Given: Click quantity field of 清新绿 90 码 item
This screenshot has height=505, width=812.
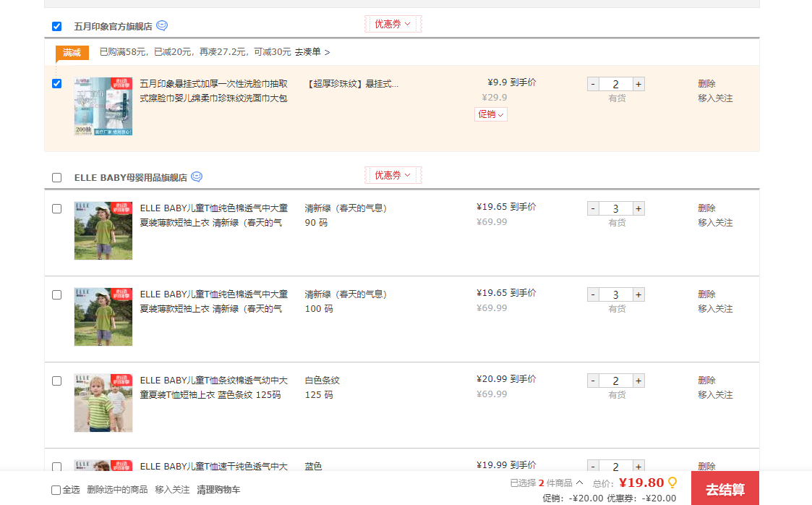Looking at the screenshot, I should [x=616, y=208].
